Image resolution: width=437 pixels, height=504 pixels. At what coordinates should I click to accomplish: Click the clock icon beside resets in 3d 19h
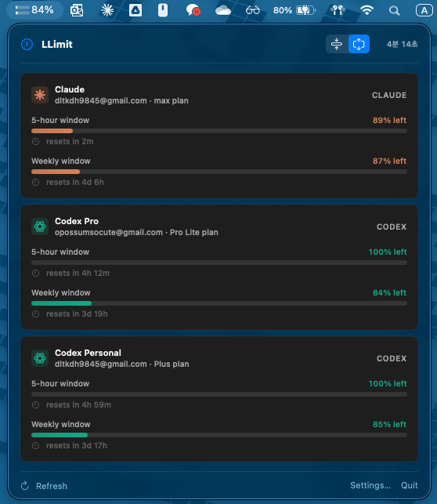(x=36, y=314)
